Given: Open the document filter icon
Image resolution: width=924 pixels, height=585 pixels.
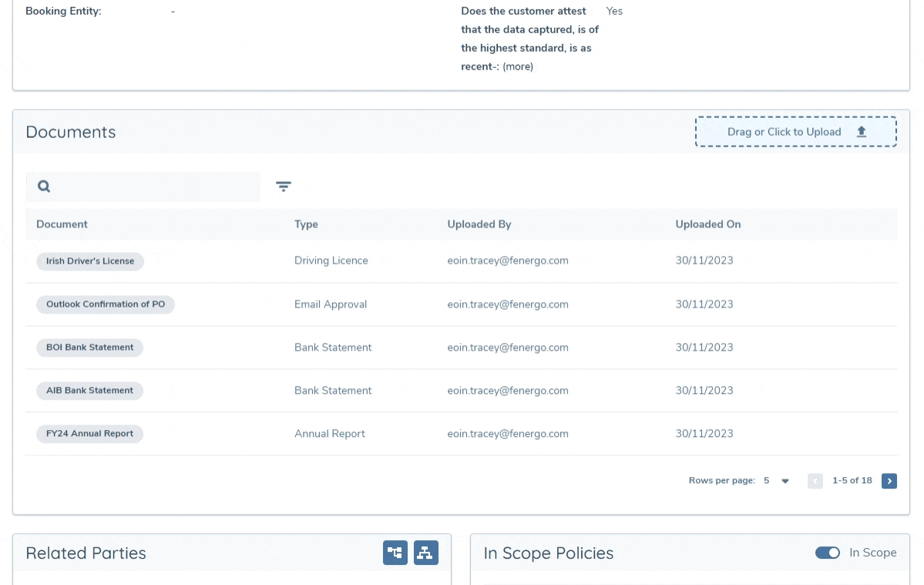Looking at the screenshot, I should (x=284, y=187).
